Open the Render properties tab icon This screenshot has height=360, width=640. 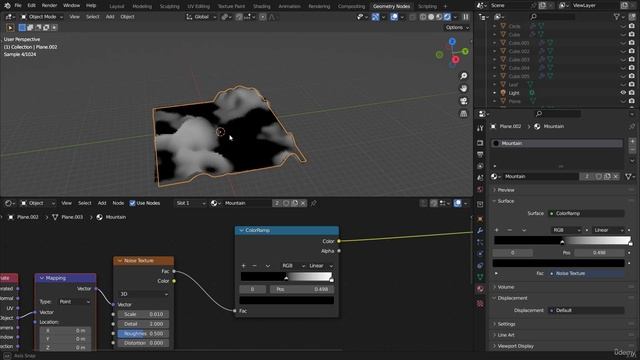tap(480, 143)
